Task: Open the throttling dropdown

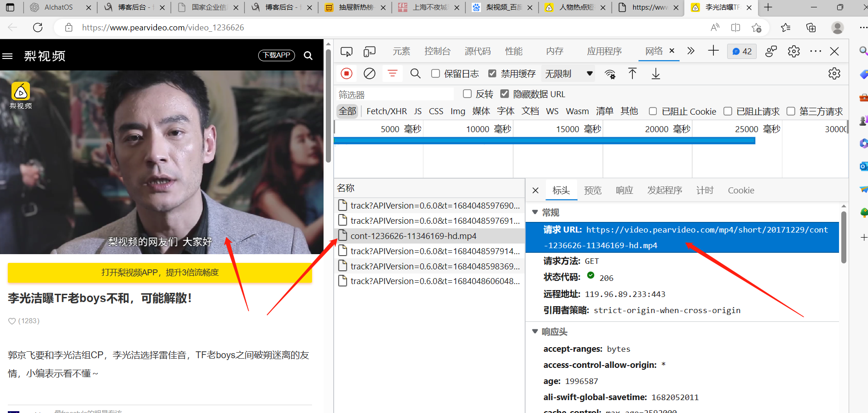Action: coord(569,74)
